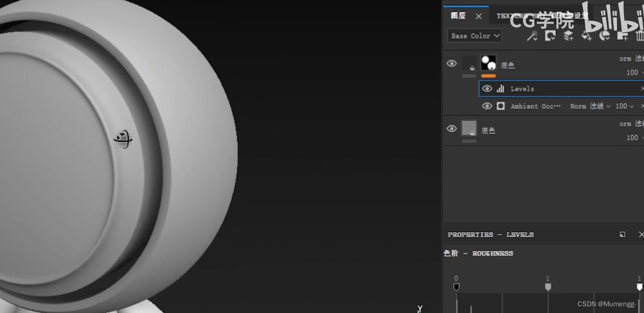
Task: Open top 底色 layer blend mode dropdown
Action: click(632, 59)
